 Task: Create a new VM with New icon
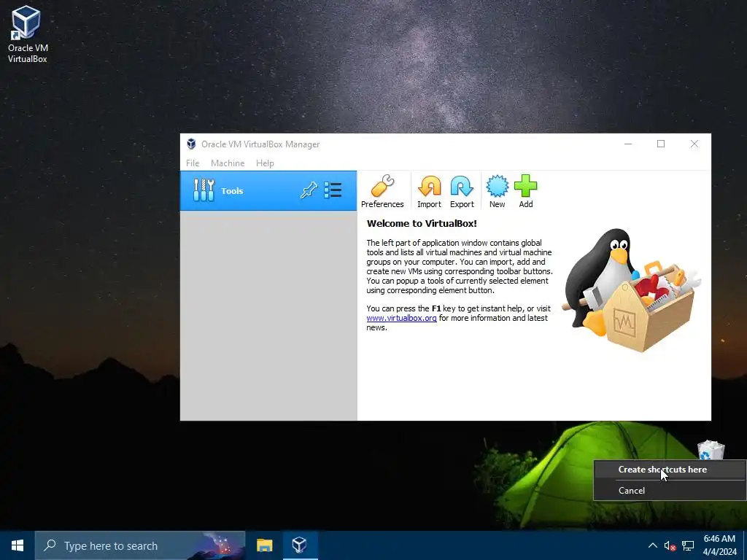[x=497, y=192]
